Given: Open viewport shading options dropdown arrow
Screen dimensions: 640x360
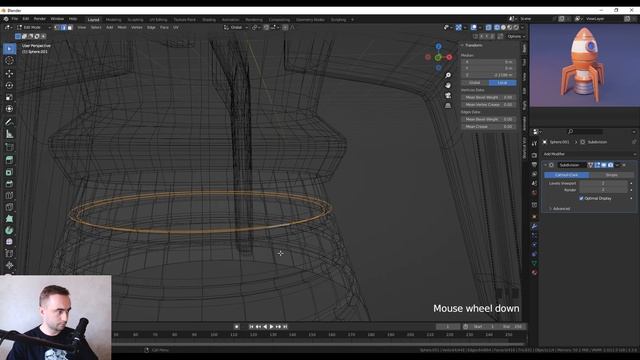Looking at the screenshot, I should (522, 27).
